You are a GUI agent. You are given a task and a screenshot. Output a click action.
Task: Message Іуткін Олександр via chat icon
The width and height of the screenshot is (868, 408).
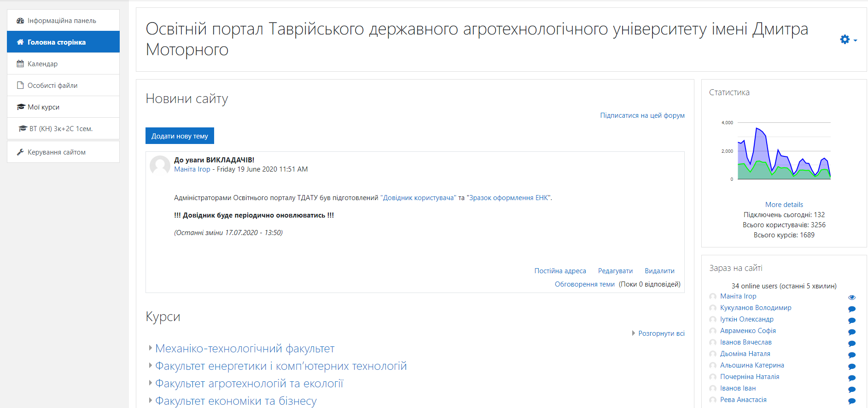[852, 321]
